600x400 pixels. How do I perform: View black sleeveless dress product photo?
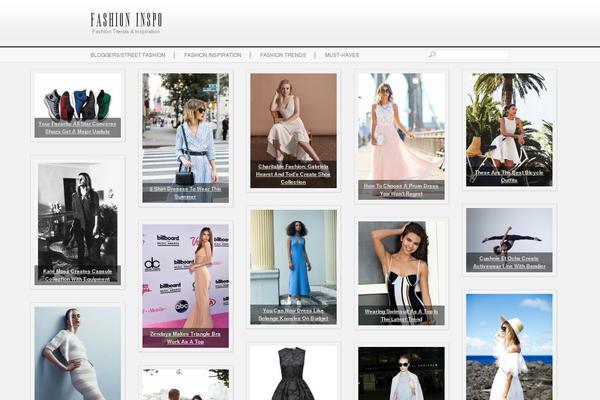[x=293, y=373]
